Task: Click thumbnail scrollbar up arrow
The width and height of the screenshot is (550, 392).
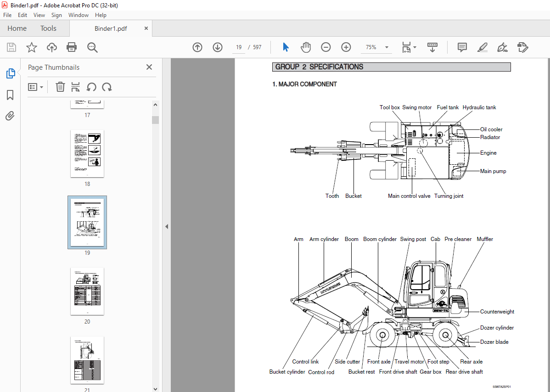Action: (155, 105)
